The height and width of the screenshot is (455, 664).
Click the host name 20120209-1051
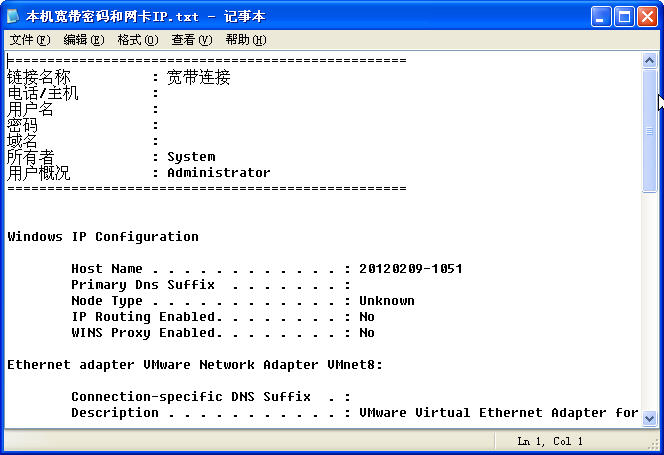411,269
